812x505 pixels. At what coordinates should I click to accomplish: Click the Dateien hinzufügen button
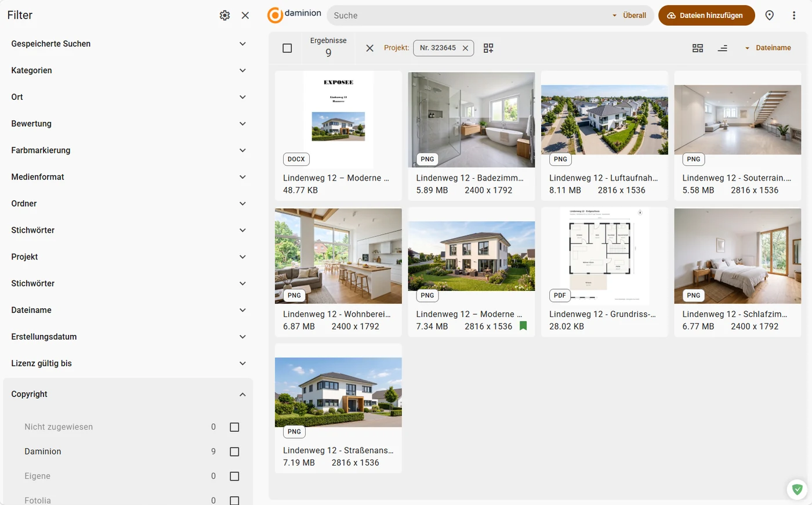point(706,16)
